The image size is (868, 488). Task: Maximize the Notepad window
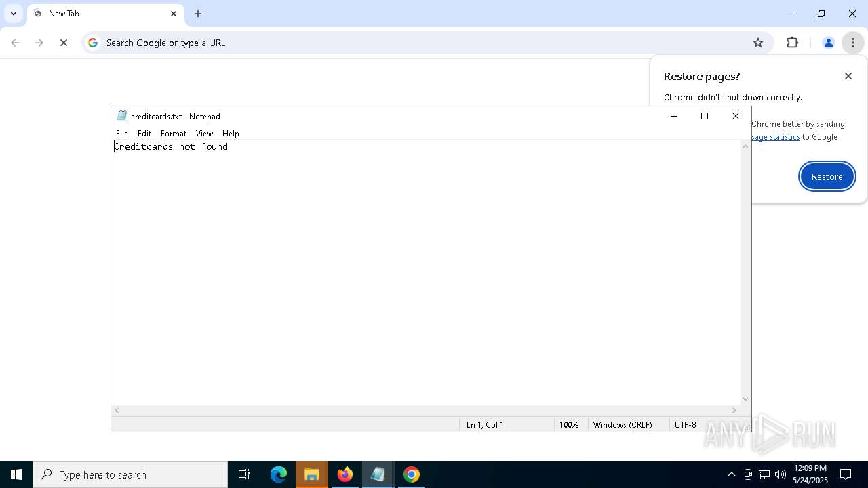[x=705, y=116]
